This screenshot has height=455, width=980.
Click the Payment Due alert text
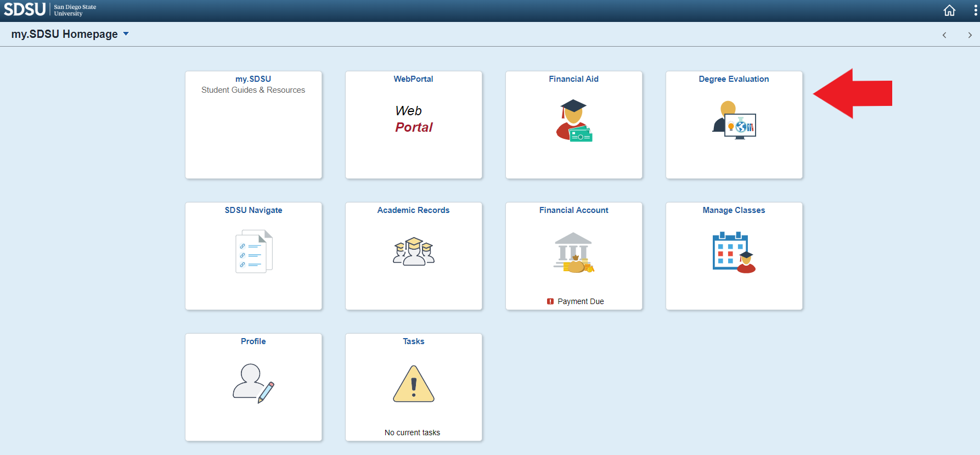tap(581, 301)
